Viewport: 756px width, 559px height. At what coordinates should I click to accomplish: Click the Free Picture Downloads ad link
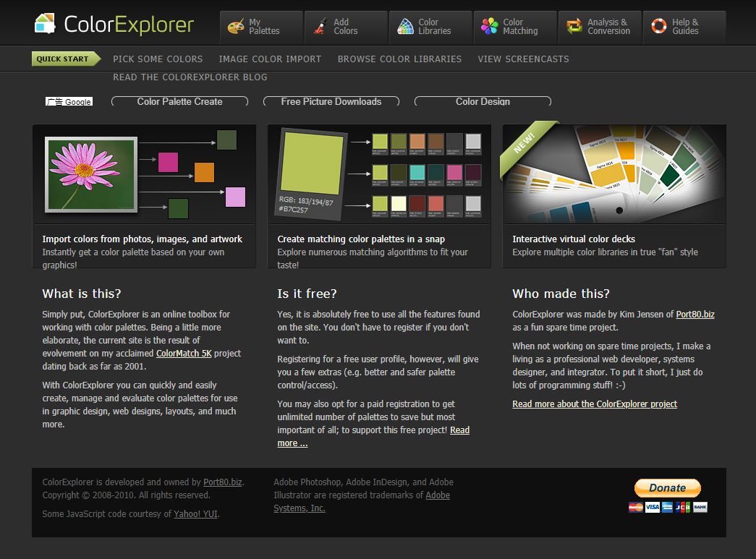[x=331, y=101]
